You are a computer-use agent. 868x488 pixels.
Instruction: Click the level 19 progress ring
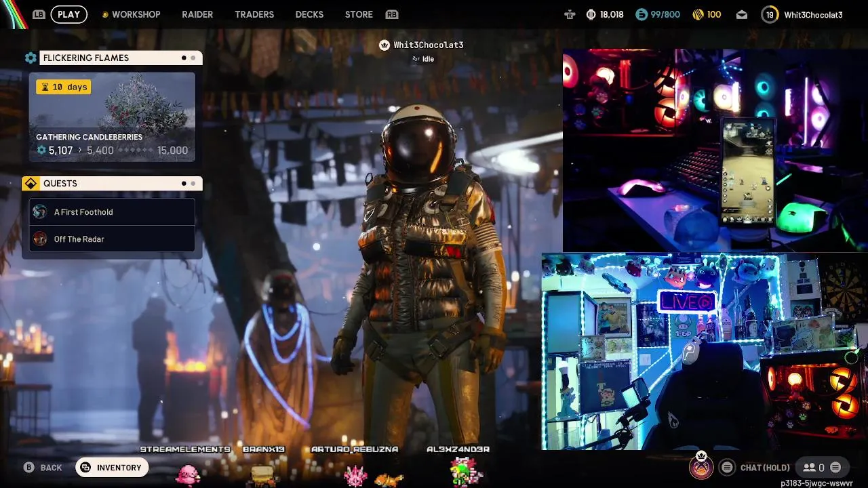pyautogui.click(x=770, y=14)
